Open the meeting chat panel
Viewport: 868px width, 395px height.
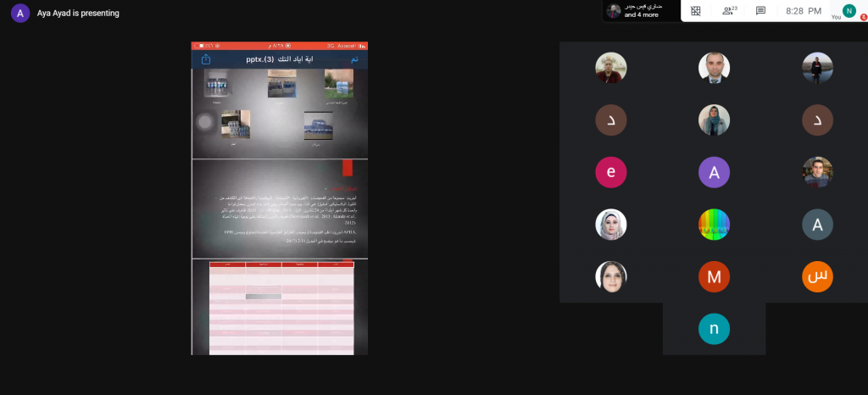pyautogui.click(x=760, y=11)
